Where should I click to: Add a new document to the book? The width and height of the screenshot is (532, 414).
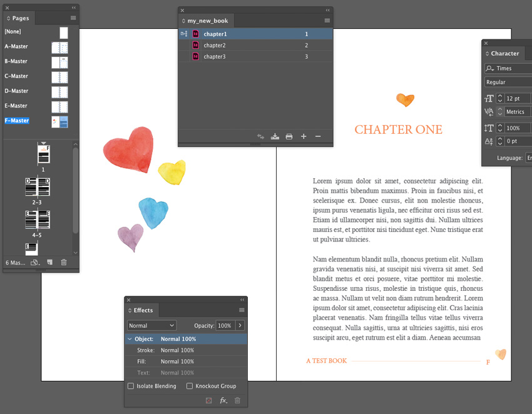[x=304, y=136]
